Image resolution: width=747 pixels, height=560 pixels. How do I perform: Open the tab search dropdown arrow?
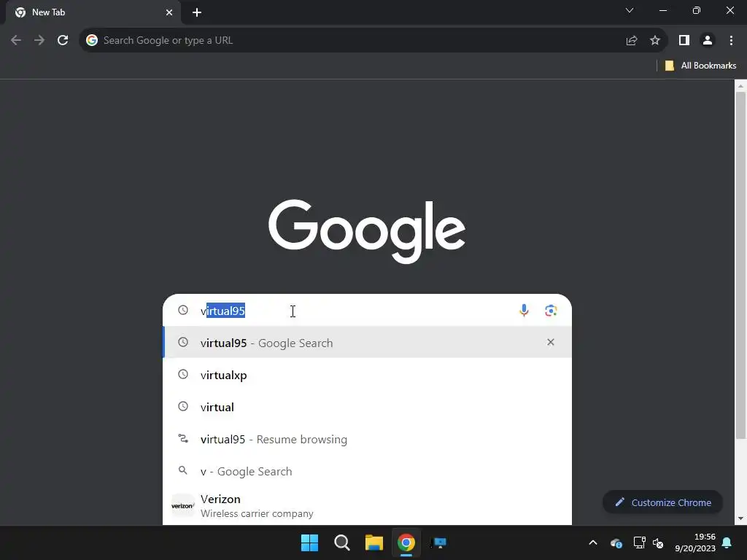[630, 10]
